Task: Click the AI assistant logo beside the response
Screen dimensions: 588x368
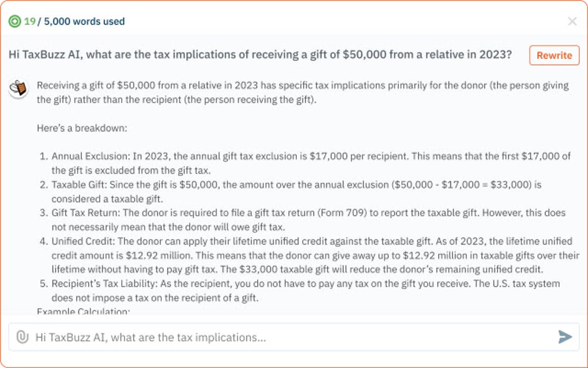Action: pyautogui.click(x=17, y=88)
